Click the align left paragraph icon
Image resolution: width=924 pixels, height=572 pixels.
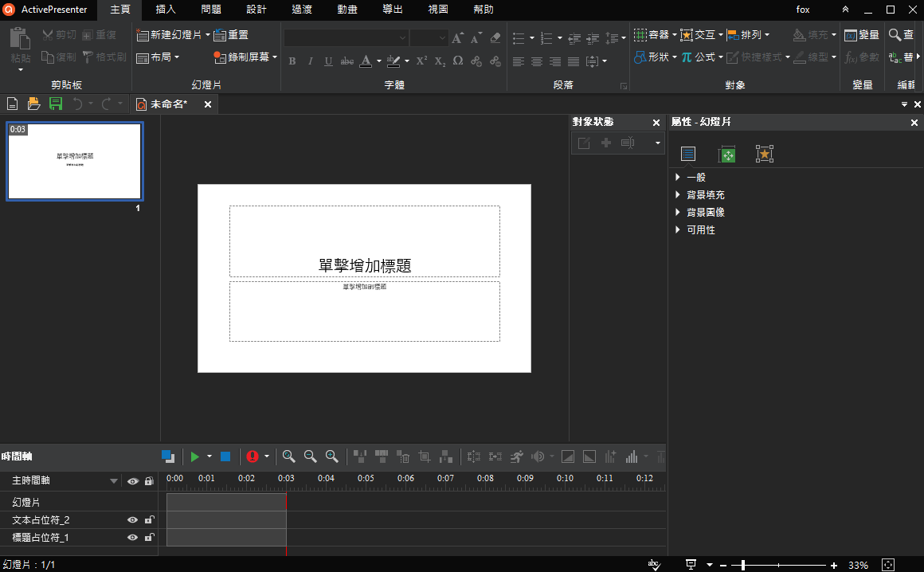519,61
